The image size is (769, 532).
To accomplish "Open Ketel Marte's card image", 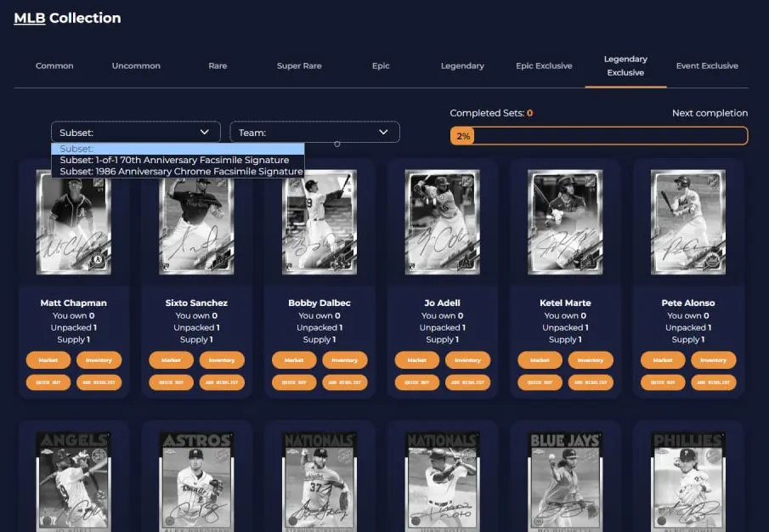I will pos(565,222).
